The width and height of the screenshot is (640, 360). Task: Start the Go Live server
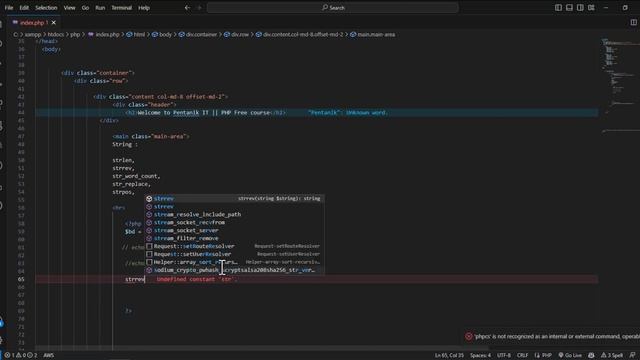point(570,356)
